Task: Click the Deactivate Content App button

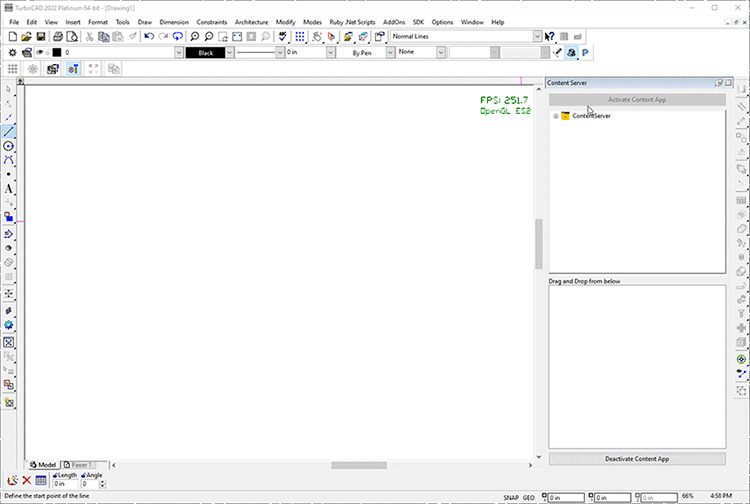Action: click(x=637, y=459)
